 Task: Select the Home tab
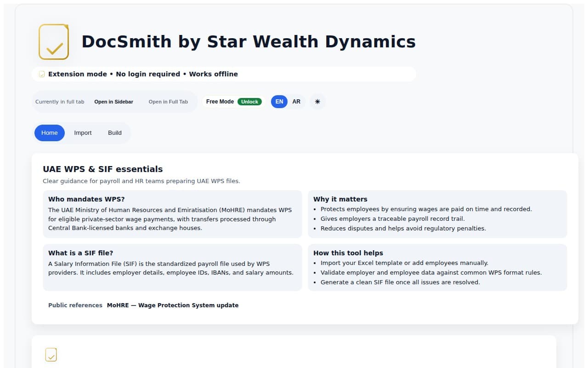coord(49,133)
